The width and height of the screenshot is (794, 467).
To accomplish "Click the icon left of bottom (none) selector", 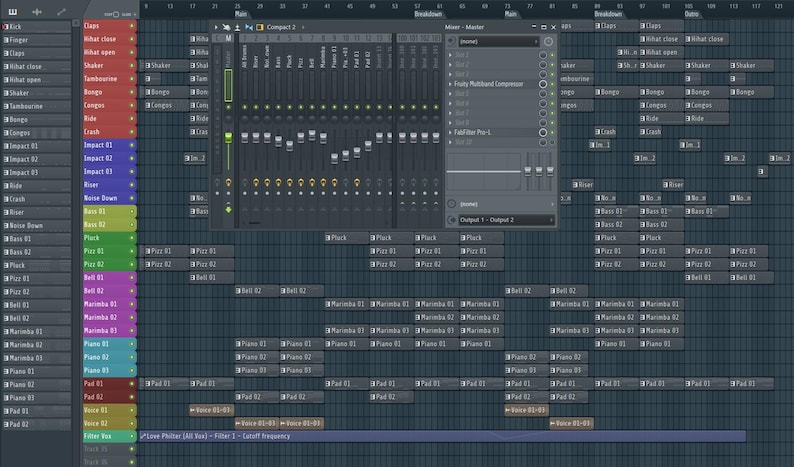I will pyautogui.click(x=452, y=204).
